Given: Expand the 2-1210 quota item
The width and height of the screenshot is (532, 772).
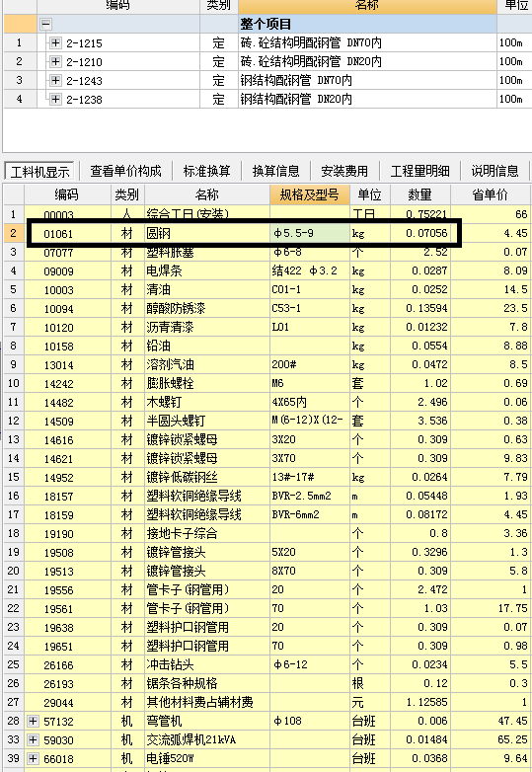Looking at the screenshot, I should coord(55,61).
